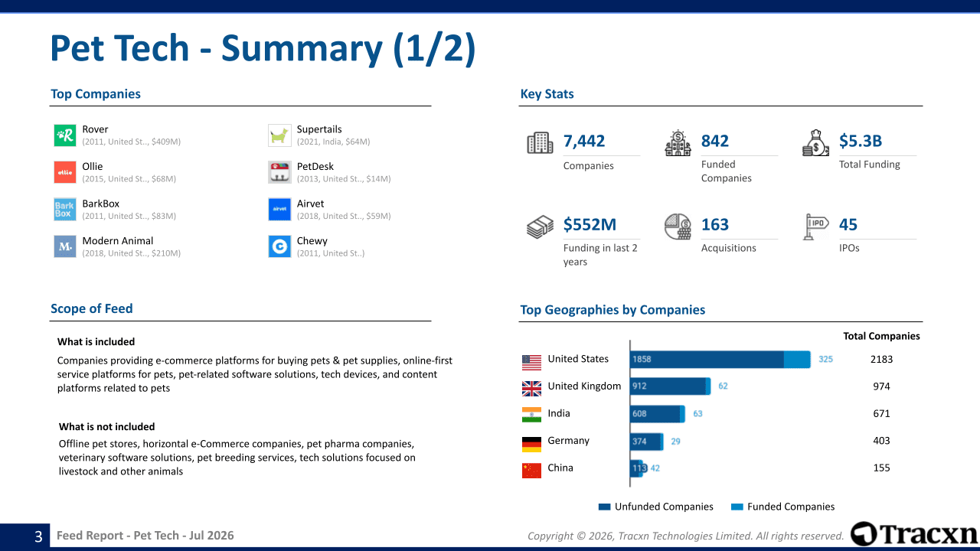Screen dimensions: 980x551
Task: Open the Chewy logo icon
Action: click(279, 246)
